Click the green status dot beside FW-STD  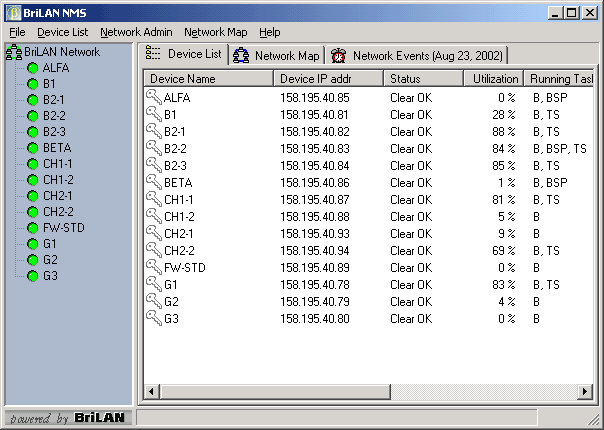pos(33,228)
